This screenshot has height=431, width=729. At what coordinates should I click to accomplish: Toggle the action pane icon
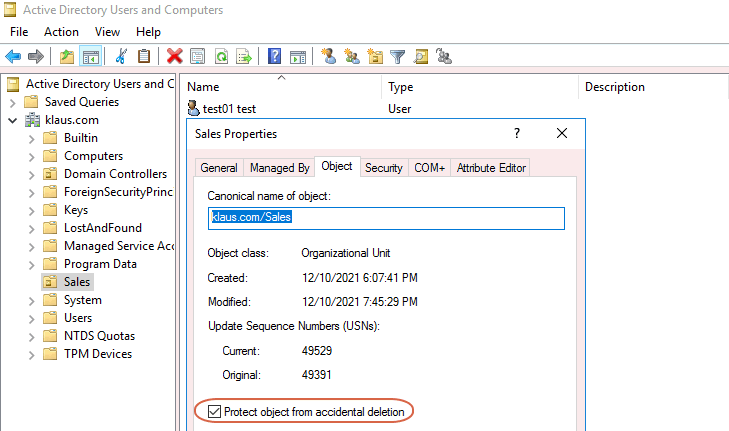pos(298,57)
